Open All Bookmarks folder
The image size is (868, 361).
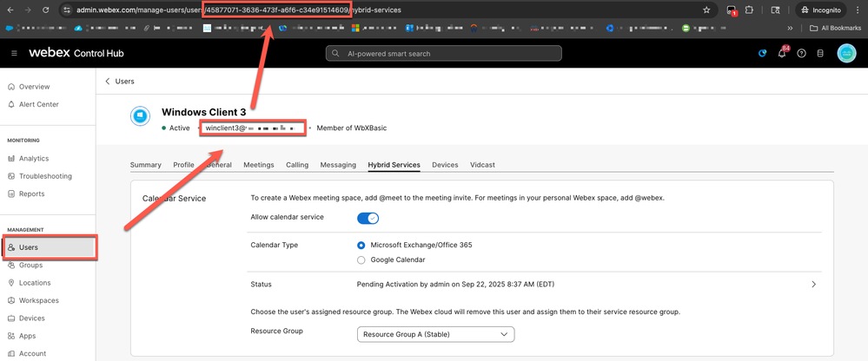[835, 28]
